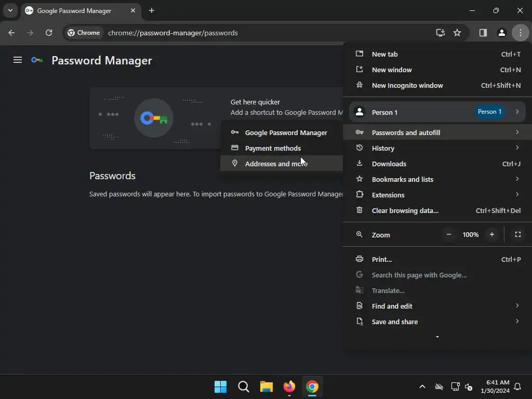This screenshot has width=532, height=399.
Task: Expand the History chevron arrow
Action: point(517,148)
